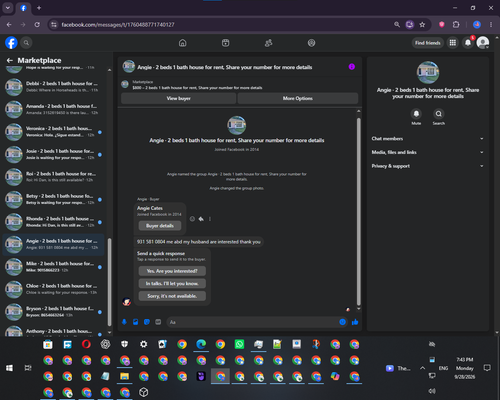
Task: Expand the Privacy & support section
Action: 428,166
